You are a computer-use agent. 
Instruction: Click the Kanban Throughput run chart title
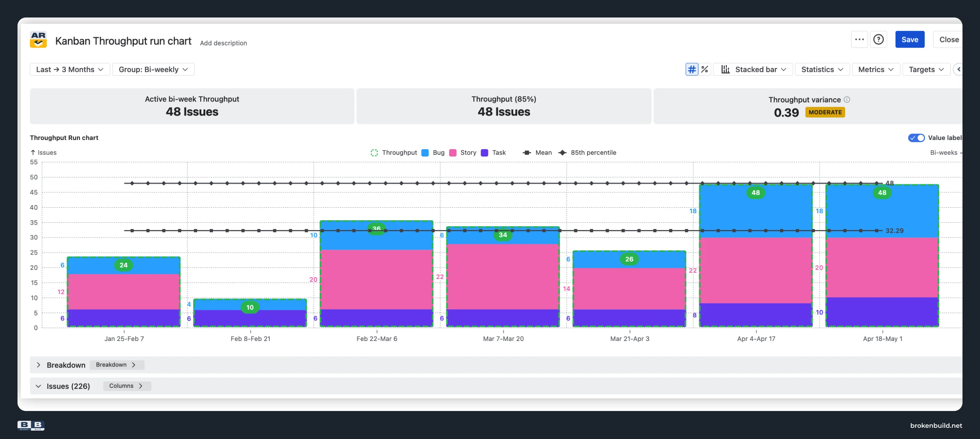pyautogui.click(x=123, y=41)
